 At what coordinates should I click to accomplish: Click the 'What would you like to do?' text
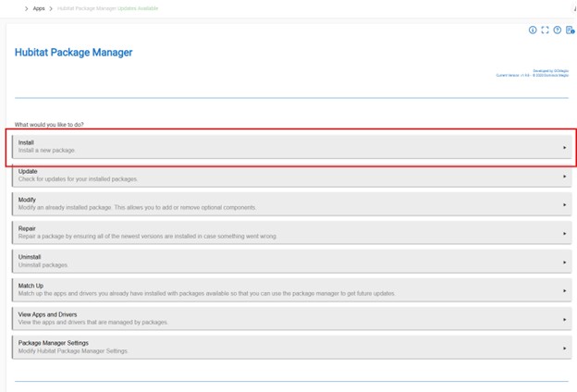[49, 125]
